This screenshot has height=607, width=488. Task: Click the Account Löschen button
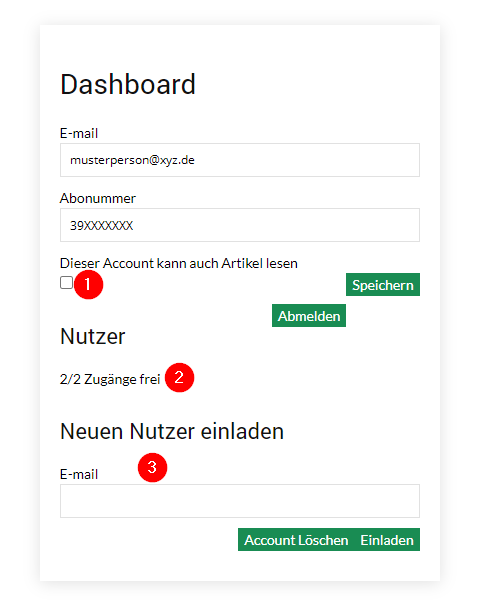click(296, 540)
